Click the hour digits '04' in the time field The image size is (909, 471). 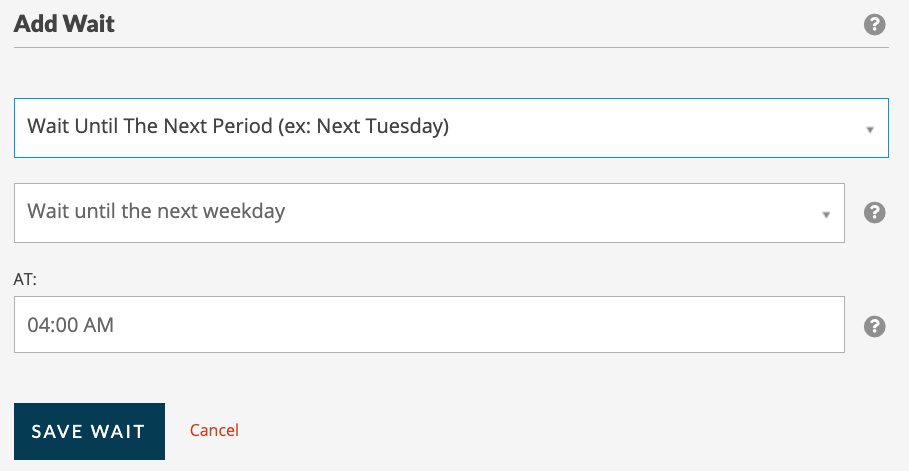point(37,325)
